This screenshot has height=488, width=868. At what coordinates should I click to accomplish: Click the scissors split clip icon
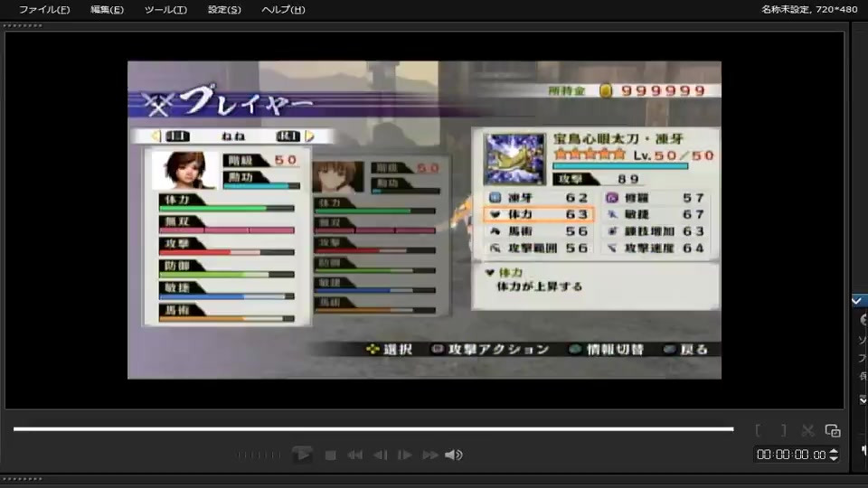(807, 430)
